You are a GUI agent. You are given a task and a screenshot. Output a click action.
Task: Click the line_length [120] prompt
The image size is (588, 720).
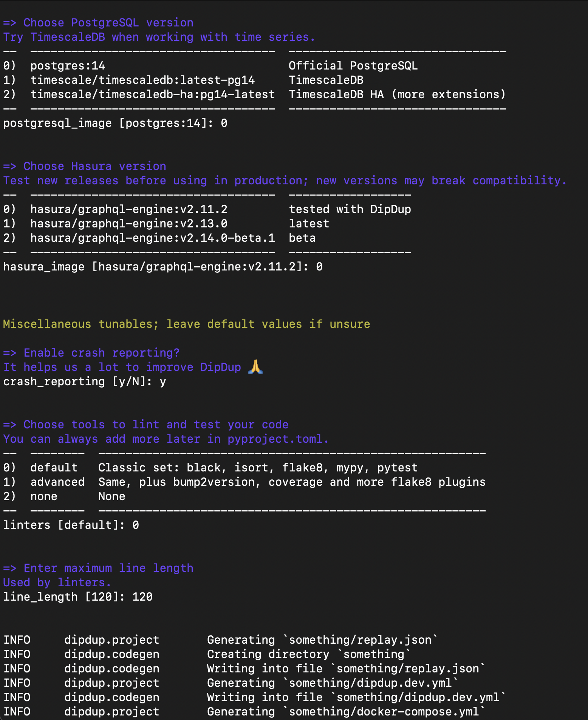click(78, 597)
